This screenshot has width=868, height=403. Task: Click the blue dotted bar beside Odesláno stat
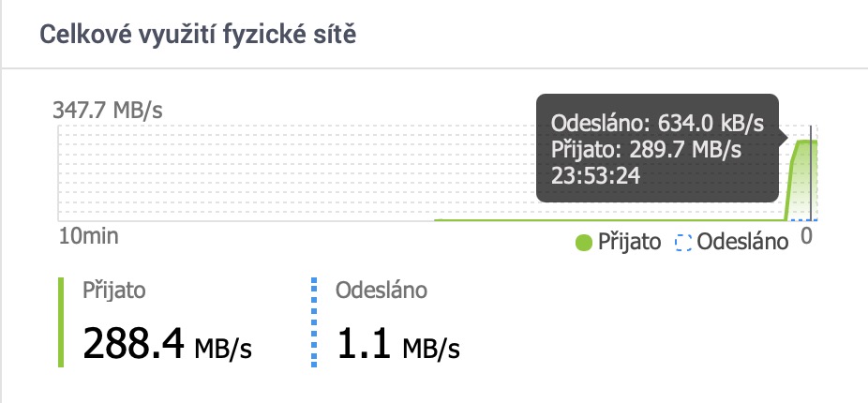313,321
